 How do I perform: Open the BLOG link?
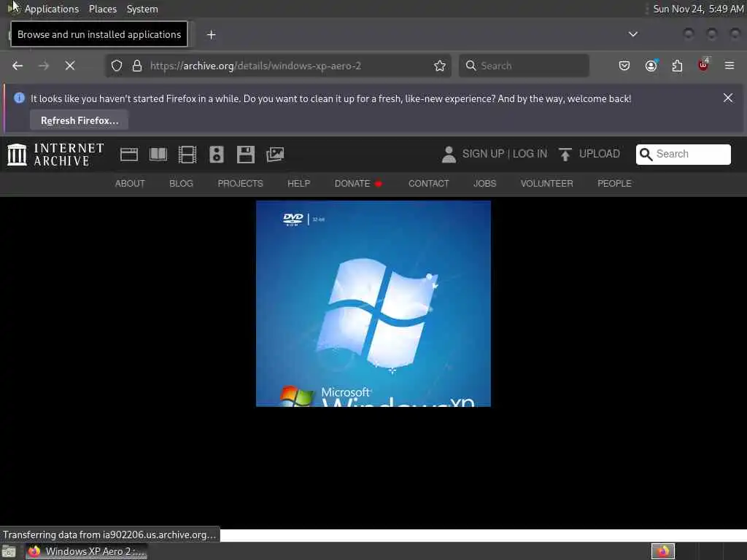click(181, 183)
